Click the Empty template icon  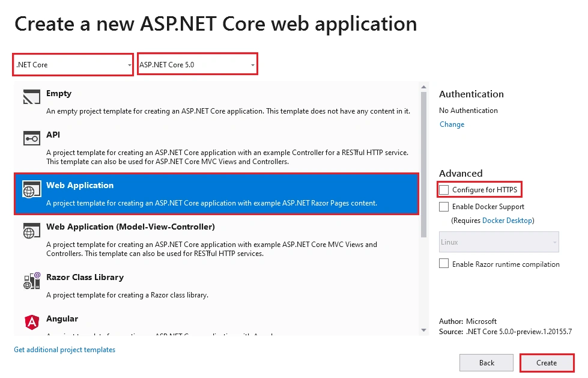(31, 97)
